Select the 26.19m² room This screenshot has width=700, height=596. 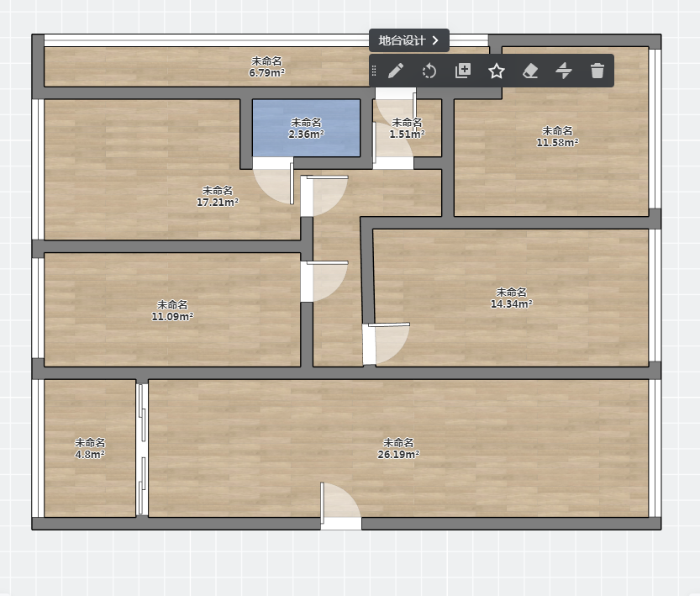398,448
